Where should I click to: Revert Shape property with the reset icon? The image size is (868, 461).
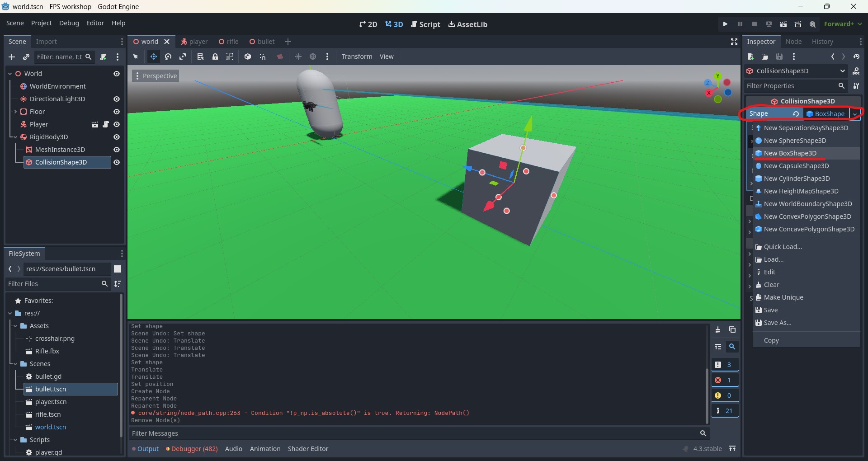point(796,114)
